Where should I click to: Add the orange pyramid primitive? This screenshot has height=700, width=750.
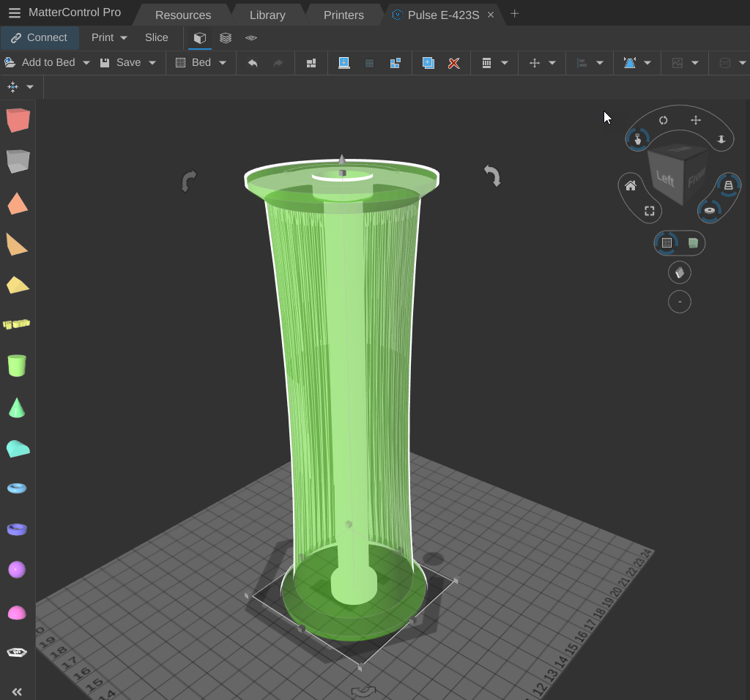18,204
